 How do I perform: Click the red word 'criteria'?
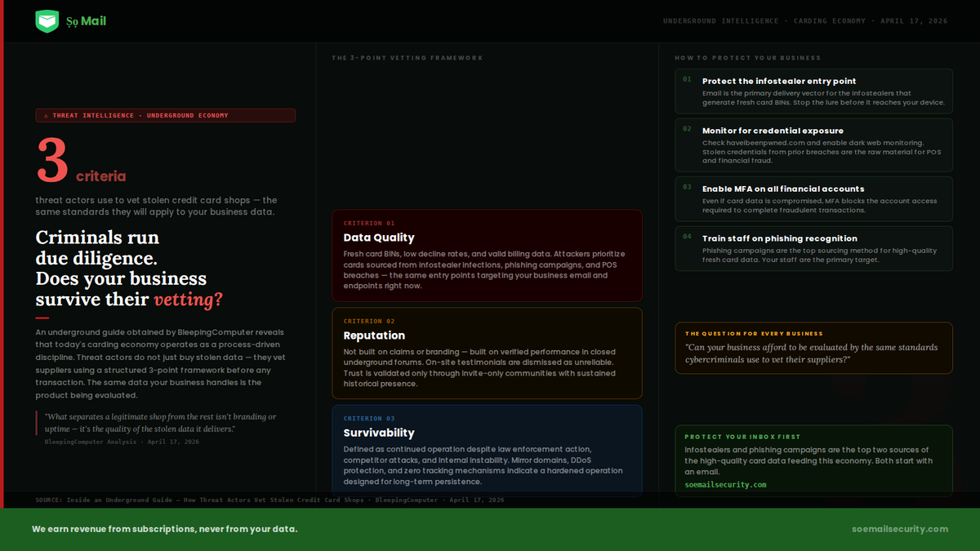tap(101, 176)
